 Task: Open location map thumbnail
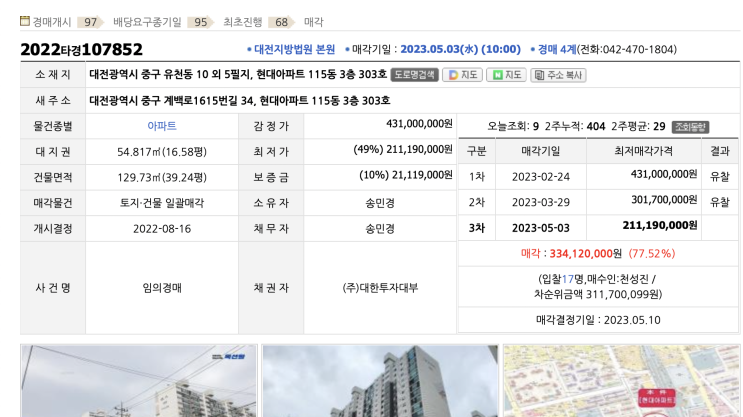point(621,381)
